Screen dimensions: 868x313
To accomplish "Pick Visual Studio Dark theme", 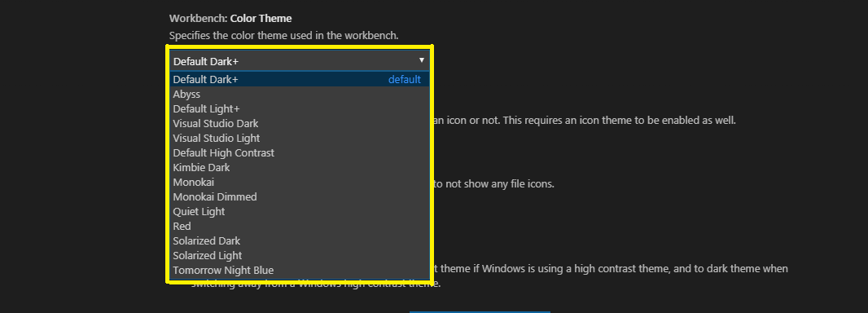I will point(299,124).
